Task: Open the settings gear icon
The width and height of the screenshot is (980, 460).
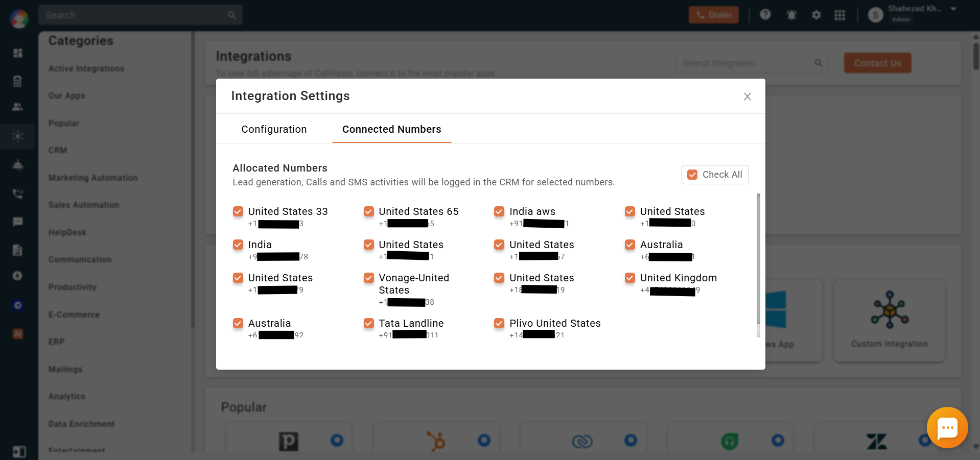Action: point(816,15)
